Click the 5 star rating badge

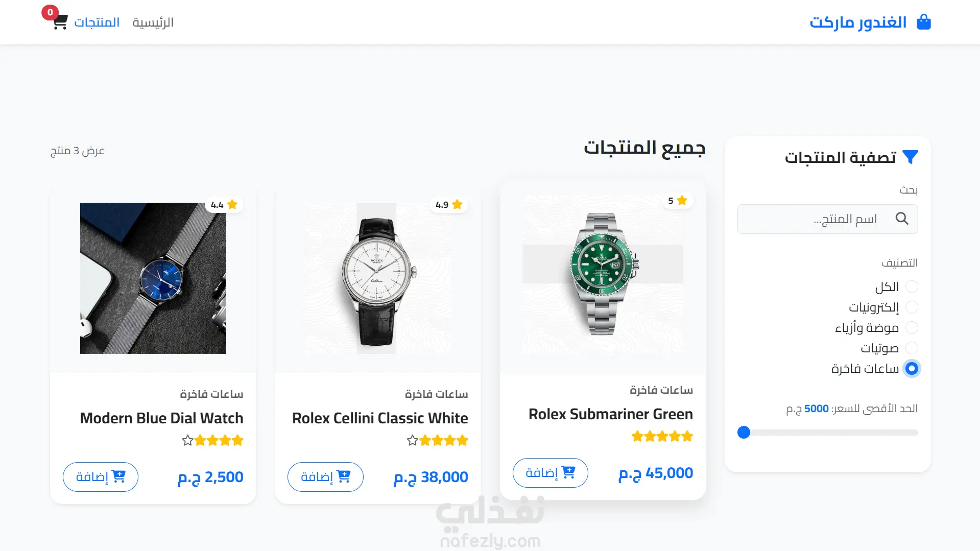677,200
